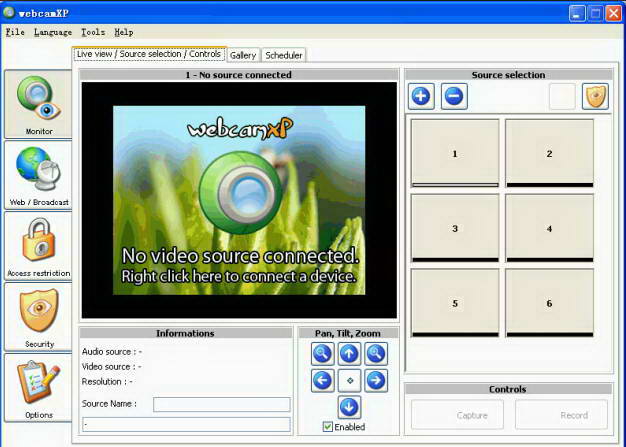
Task: Click the No video source connected preview
Action: pos(239,200)
